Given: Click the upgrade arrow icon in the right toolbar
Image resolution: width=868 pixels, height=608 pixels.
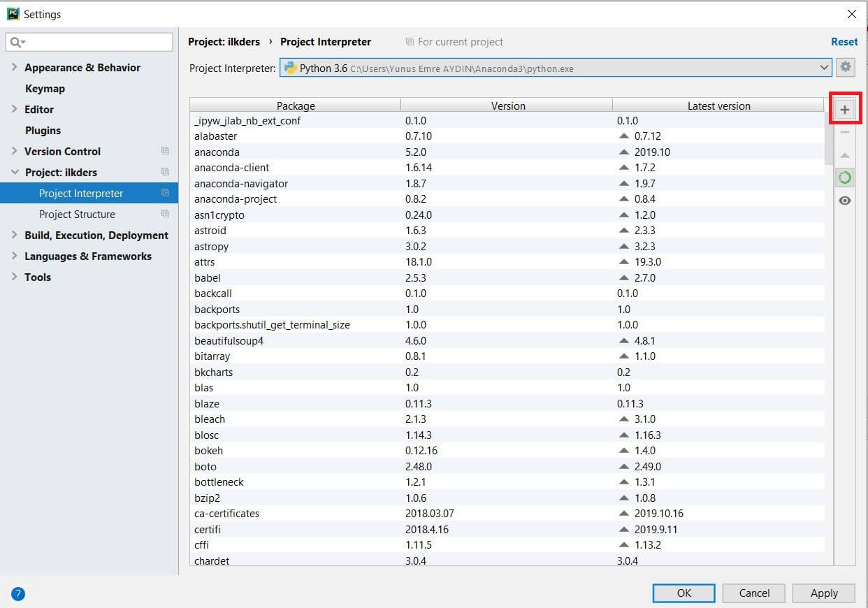Looking at the screenshot, I should (x=845, y=155).
